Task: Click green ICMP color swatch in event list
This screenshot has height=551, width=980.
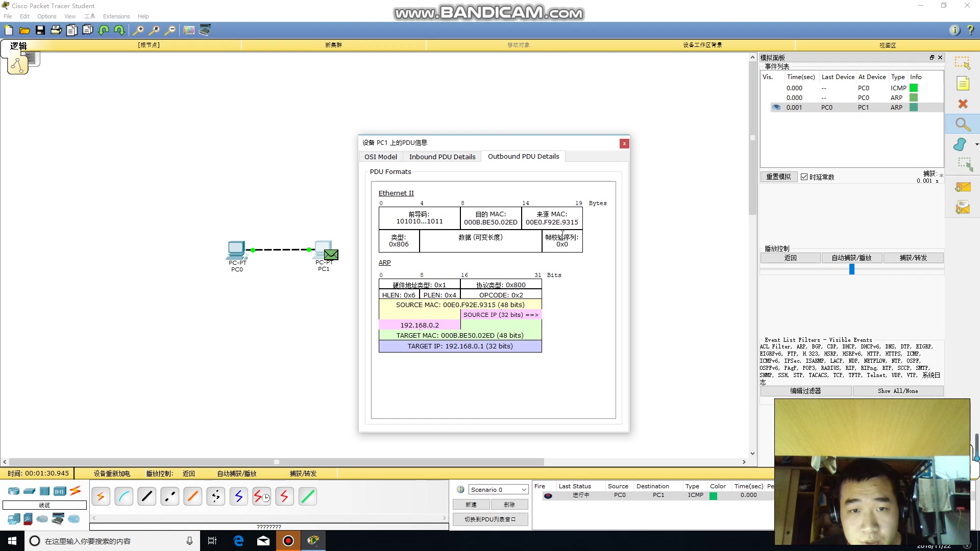Action: point(914,88)
